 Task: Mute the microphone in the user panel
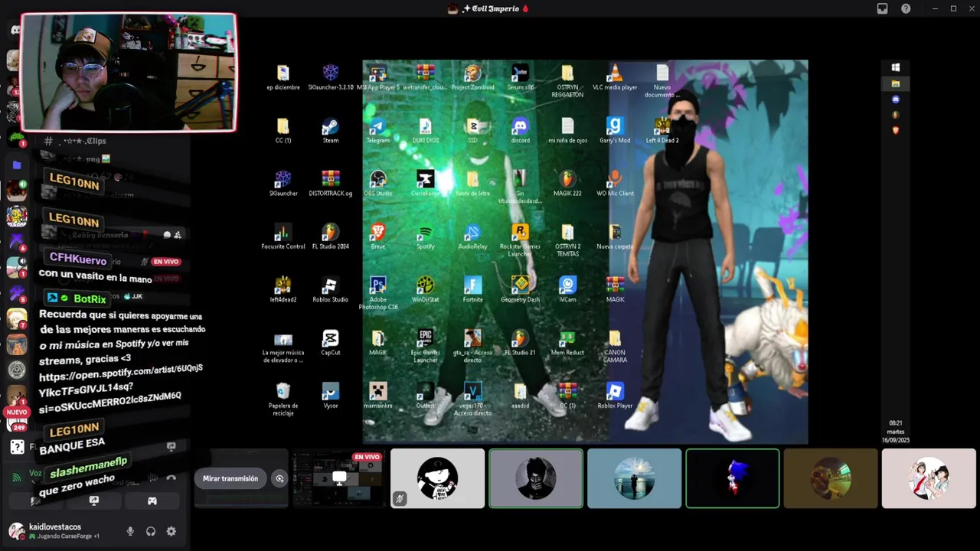click(130, 531)
